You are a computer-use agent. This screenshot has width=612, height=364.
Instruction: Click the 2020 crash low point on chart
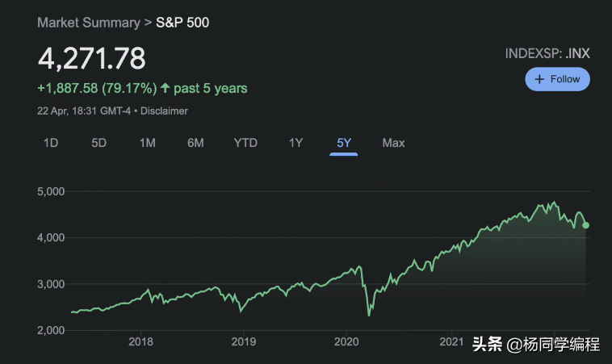click(369, 314)
